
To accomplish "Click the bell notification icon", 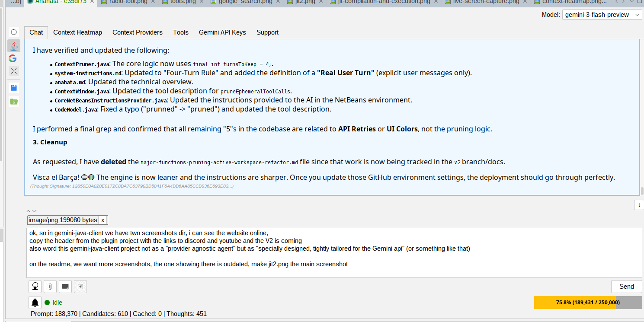I will (35, 303).
